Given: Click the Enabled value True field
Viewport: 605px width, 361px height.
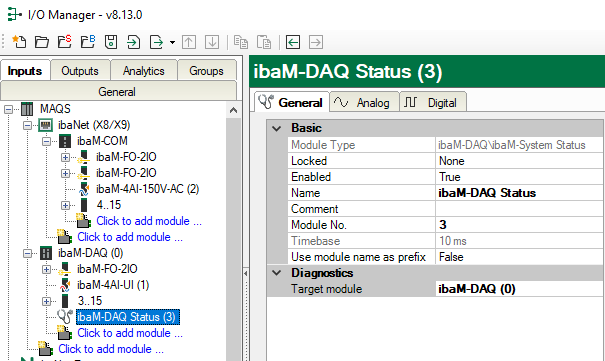Looking at the screenshot, I should click(x=519, y=177).
